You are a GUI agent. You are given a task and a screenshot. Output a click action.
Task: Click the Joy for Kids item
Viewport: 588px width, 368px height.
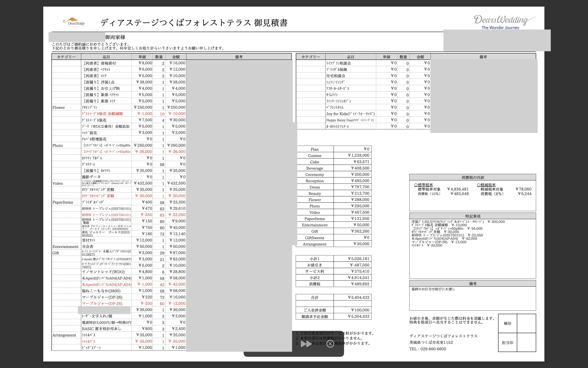pyautogui.click(x=350, y=114)
